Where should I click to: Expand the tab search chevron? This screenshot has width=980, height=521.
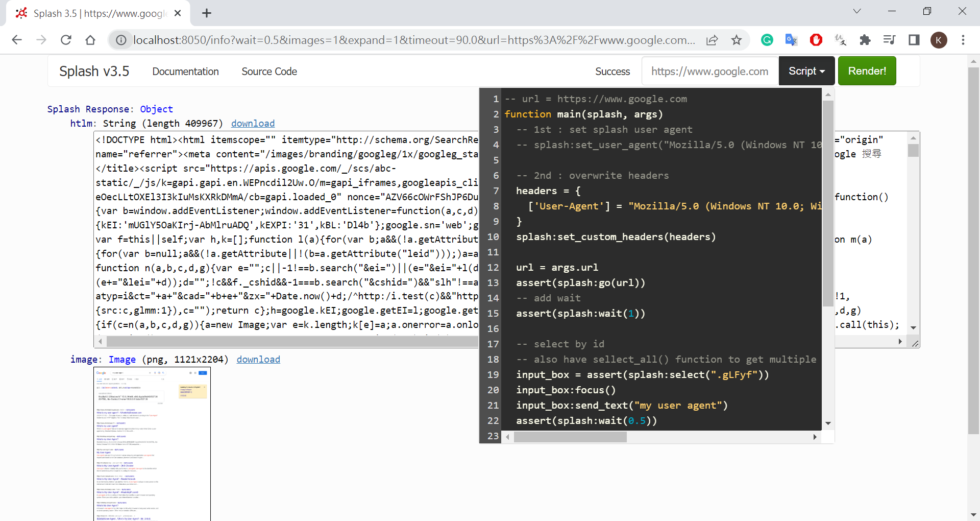tap(857, 11)
